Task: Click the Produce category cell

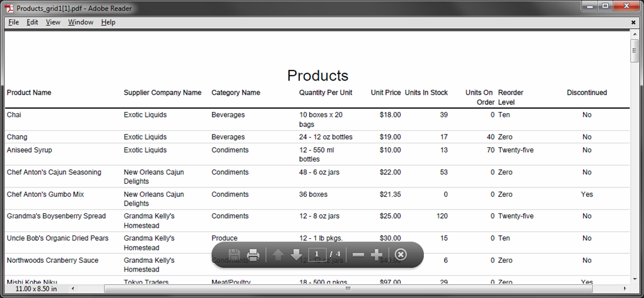Action: point(225,238)
